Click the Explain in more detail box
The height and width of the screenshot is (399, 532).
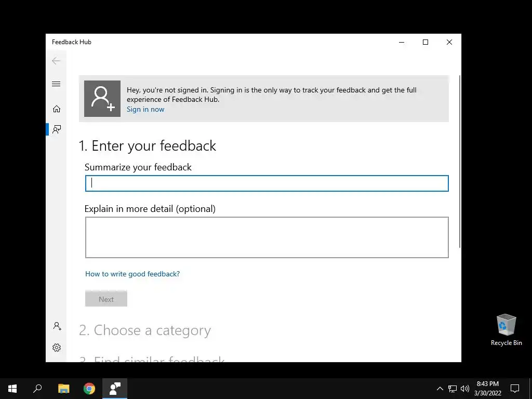point(267,237)
